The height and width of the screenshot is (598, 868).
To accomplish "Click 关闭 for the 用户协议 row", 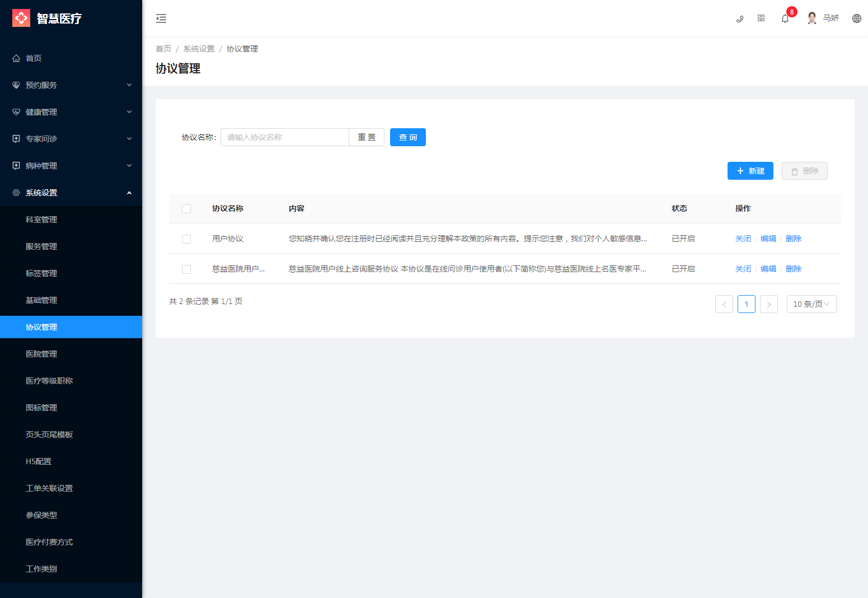I will [743, 239].
